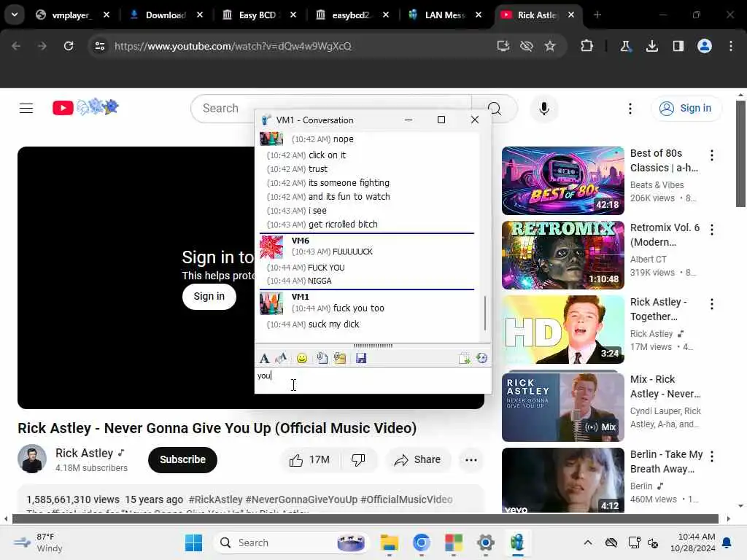Open Settings gear from the taskbar

(485, 542)
